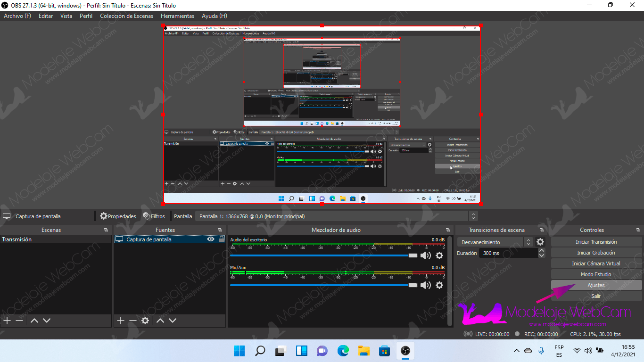Mute the Audio del escritorio speaker
The image size is (644, 362).
[426, 255]
